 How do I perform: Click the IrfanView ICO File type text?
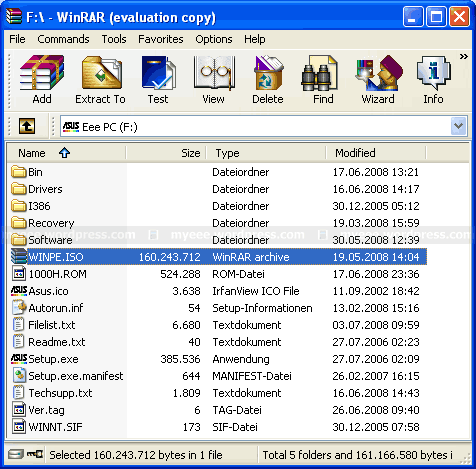(x=256, y=291)
